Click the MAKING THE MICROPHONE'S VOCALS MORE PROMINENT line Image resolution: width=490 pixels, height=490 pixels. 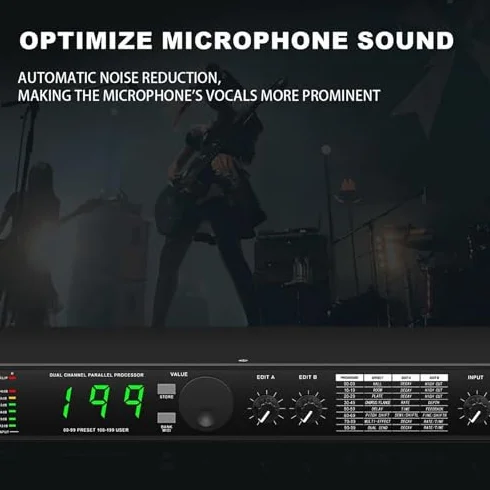pyautogui.click(x=199, y=96)
